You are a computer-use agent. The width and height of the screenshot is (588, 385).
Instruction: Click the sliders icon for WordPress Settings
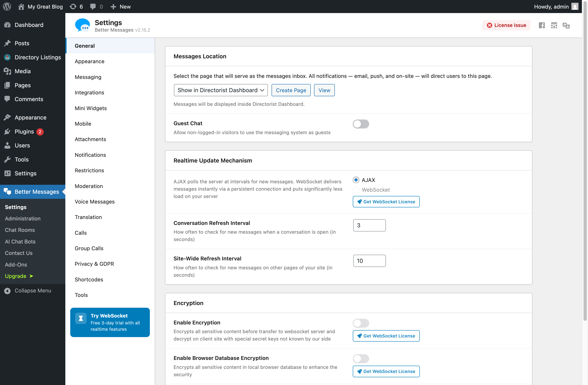[7, 173]
